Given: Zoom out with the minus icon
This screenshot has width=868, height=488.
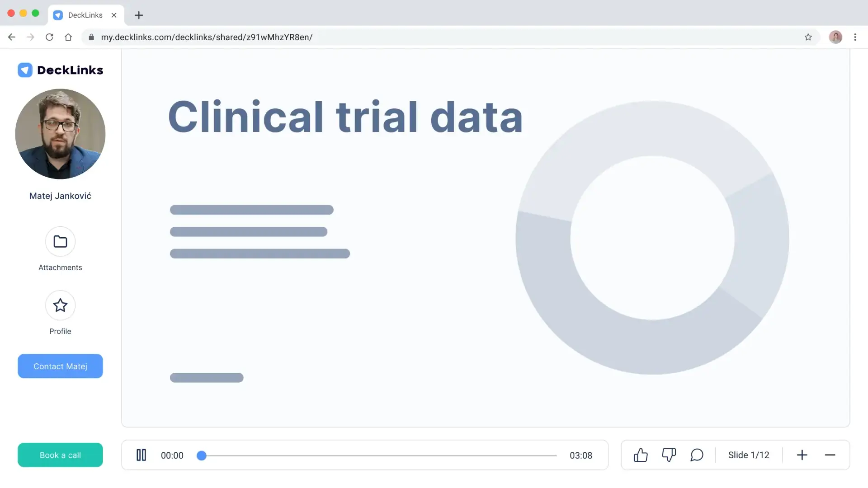Looking at the screenshot, I should [830, 455].
